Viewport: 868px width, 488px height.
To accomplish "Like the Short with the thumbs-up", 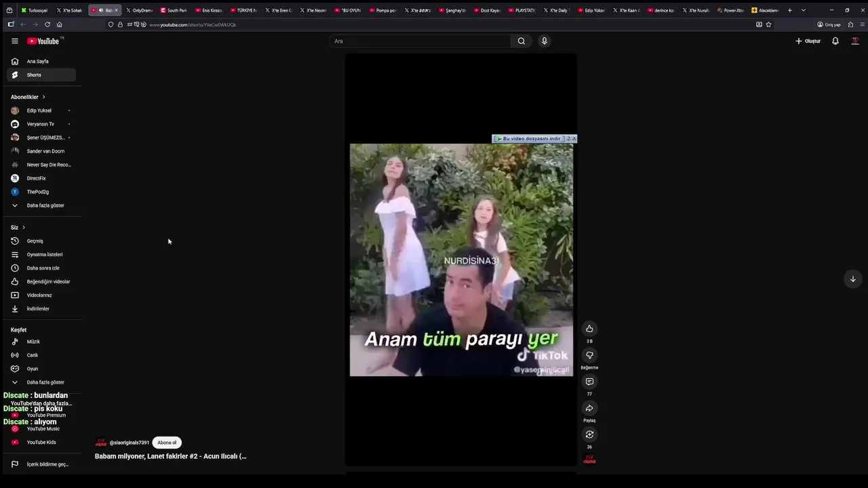I will (x=589, y=329).
